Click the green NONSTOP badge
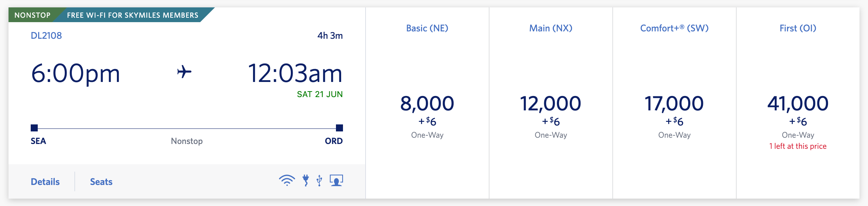Viewport: 868px width, 206px height. [33, 15]
